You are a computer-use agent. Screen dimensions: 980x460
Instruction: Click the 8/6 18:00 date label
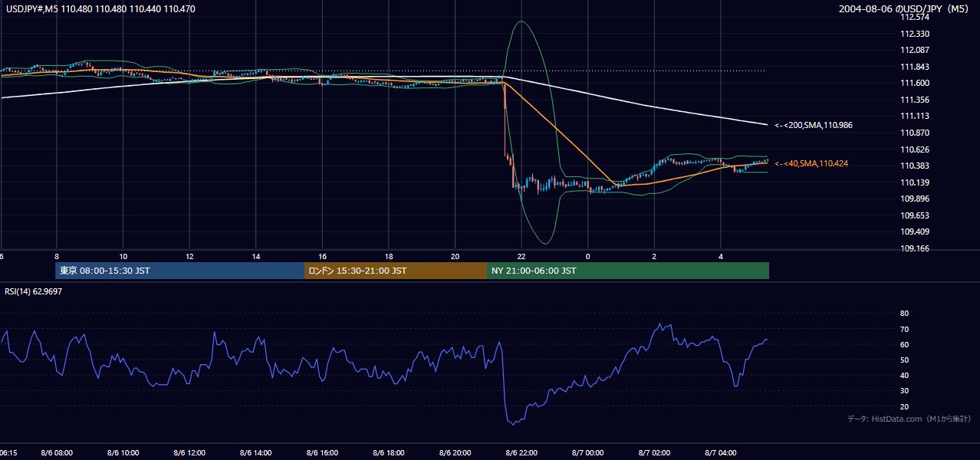pos(389,453)
